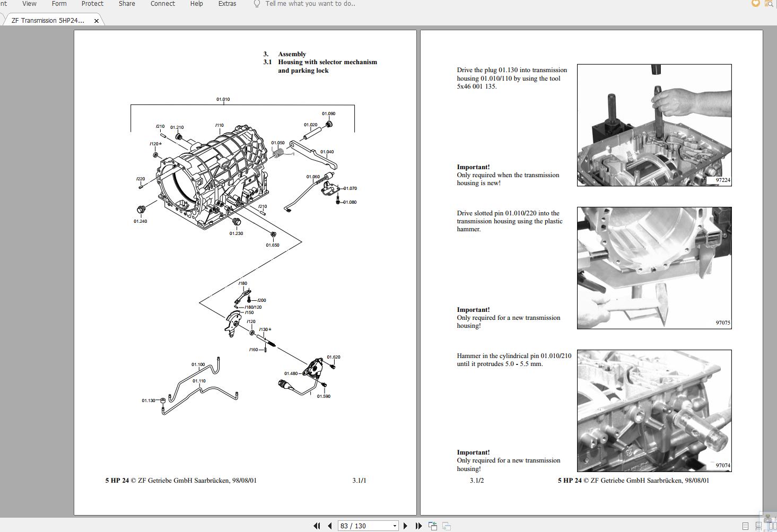Switch to continuous page scrolling mode
This screenshot has width=777, height=532.
coord(758,525)
